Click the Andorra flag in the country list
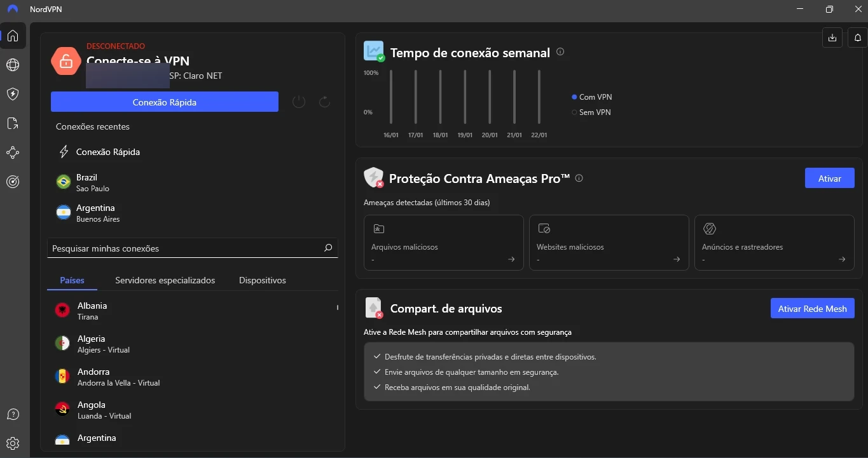This screenshot has width=868, height=458. [62, 376]
